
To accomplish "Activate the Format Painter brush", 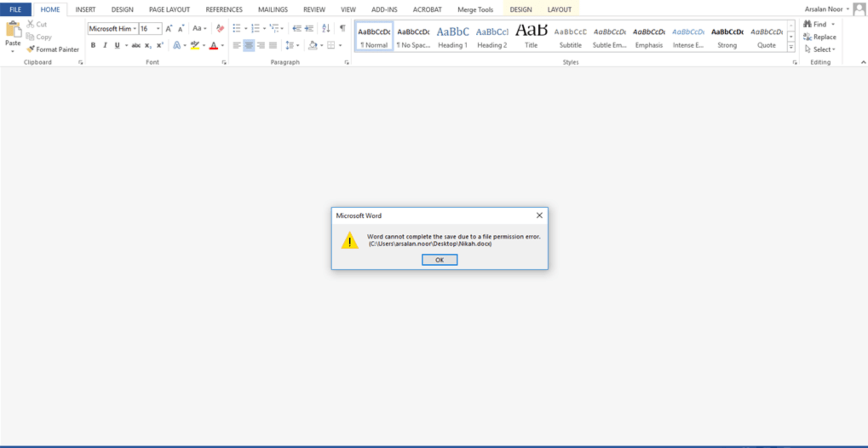I will [53, 49].
